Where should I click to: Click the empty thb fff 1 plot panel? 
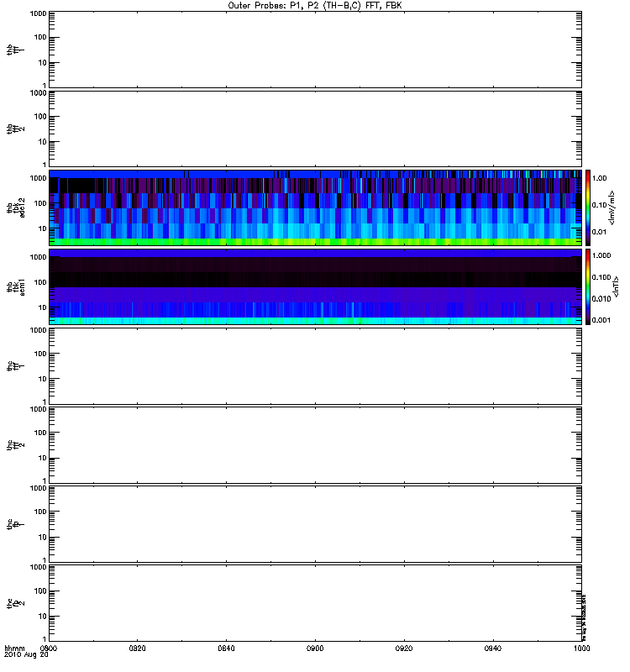coord(316,50)
